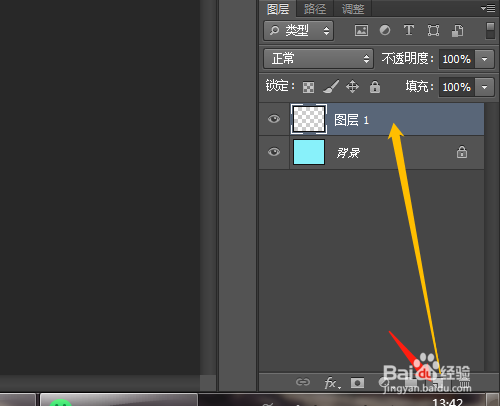Open the 填充 fill slider arrow

(x=485, y=87)
